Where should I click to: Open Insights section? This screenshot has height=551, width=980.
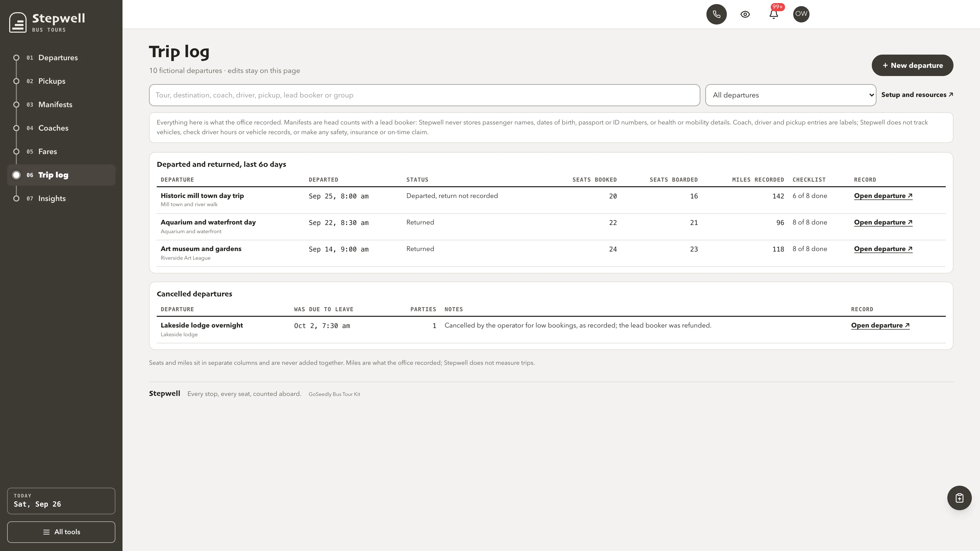tap(61, 198)
